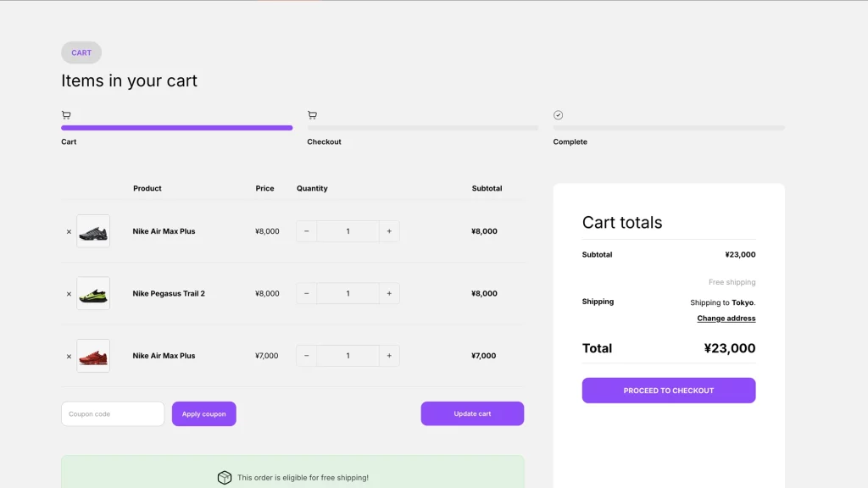Viewport: 868px width, 488px height.
Task: Remove the red ¥7,000 Nike Air Max Plus
Action: pos(69,357)
